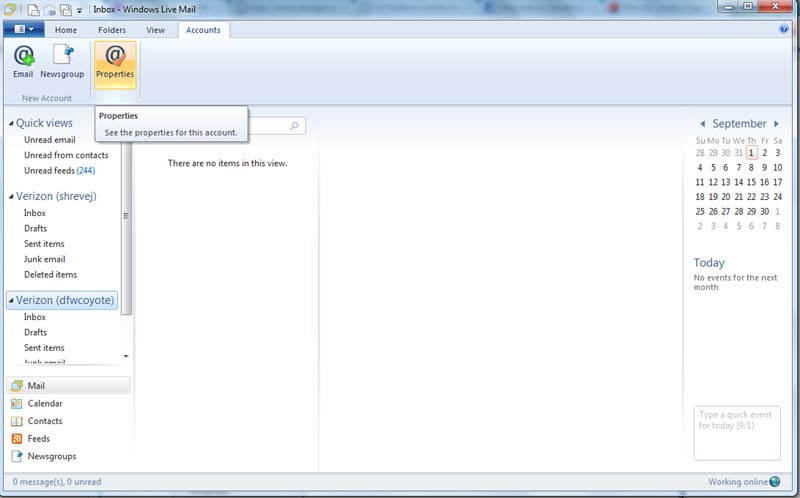This screenshot has width=800, height=498.
Task: Click the 0 message(s), 0 unread status text
Action: coord(57,482)
